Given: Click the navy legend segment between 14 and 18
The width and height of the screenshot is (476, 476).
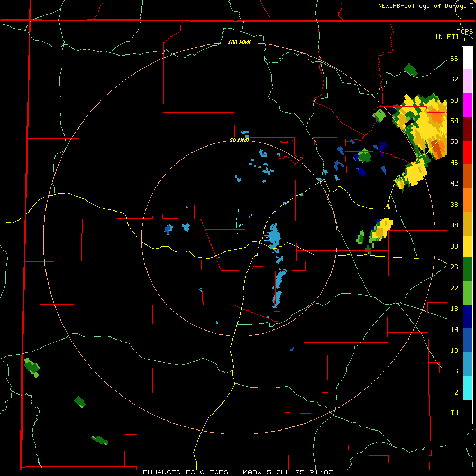Looking at the screenshot, I should click(467, 317).
